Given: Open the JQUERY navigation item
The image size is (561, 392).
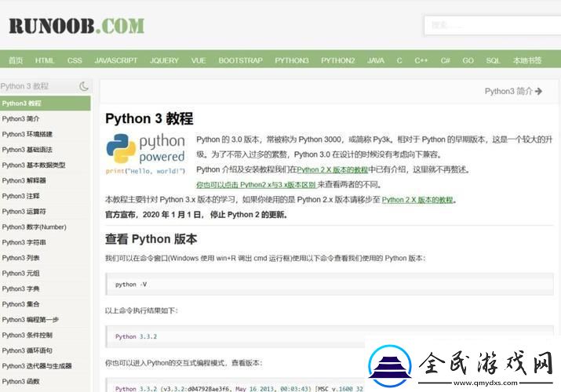Looking at the screenshot, I should point(164,60).
